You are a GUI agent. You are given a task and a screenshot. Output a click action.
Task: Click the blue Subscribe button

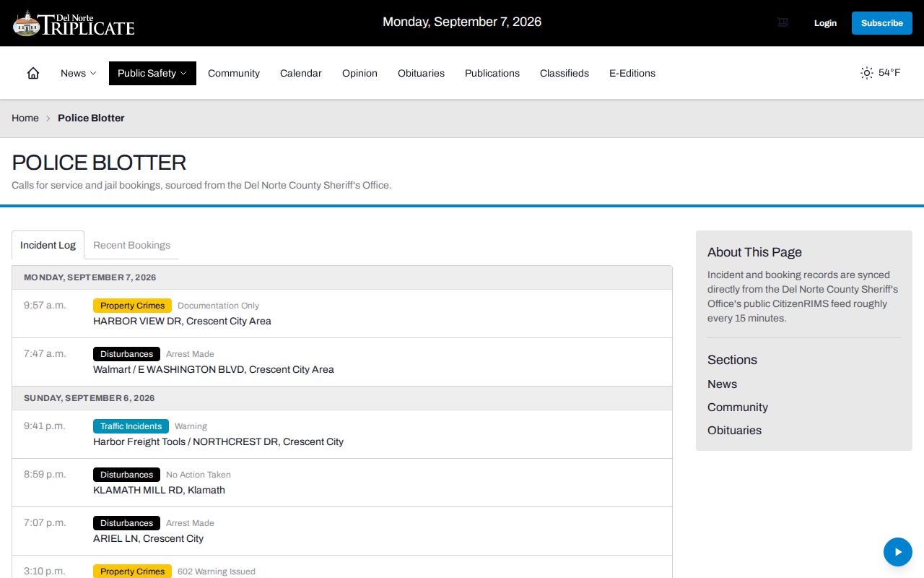coord(881,23)
